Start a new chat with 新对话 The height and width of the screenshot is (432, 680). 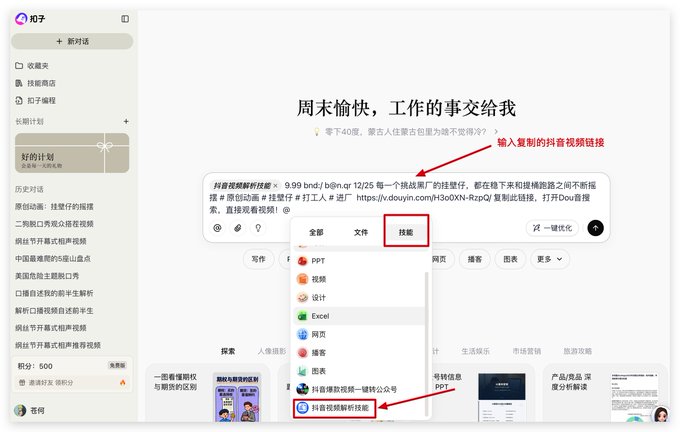pos(72,41)
